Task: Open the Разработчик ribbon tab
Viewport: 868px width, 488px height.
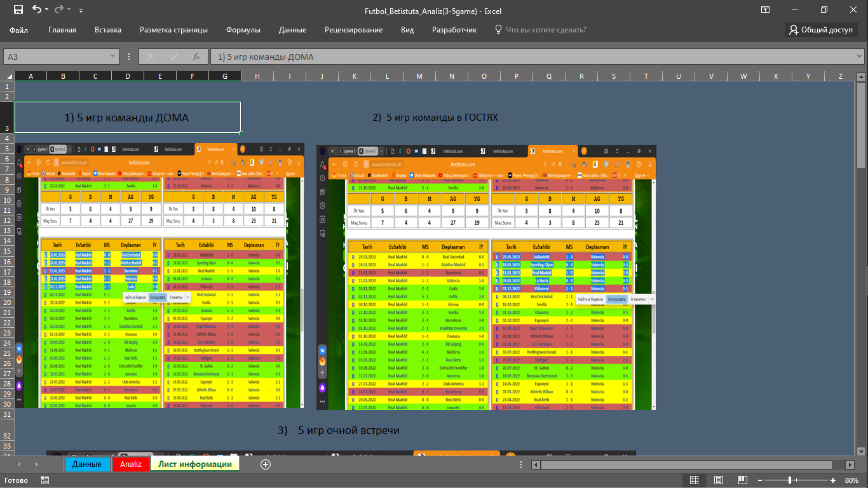Action: tap(454, 30)
